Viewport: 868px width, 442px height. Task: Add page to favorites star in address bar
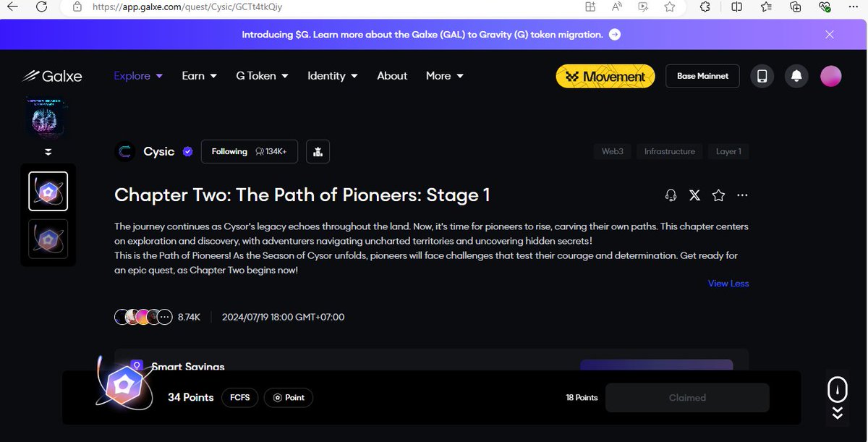point(670,7)
